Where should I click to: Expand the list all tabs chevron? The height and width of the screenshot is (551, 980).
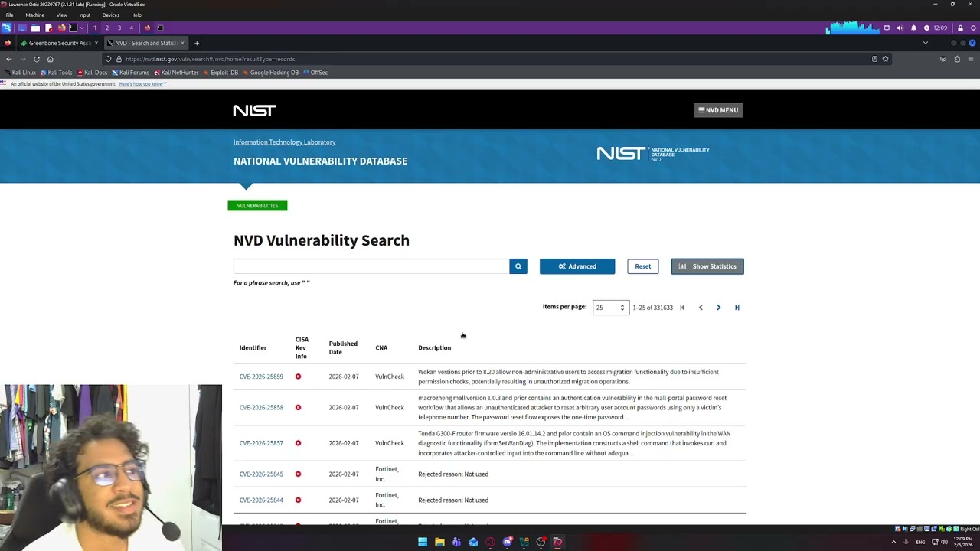point(926,43)
